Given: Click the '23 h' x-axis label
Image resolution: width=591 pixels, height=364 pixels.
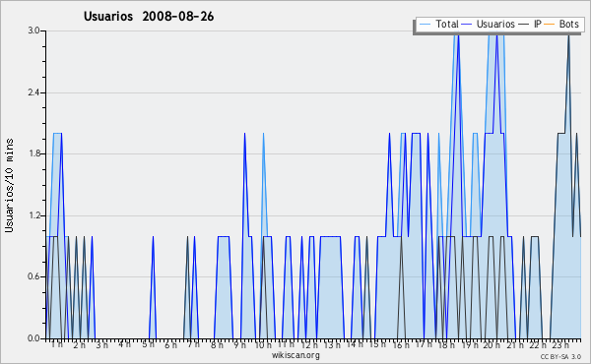Looking at the screenshot, I should (x=560, y=344).
